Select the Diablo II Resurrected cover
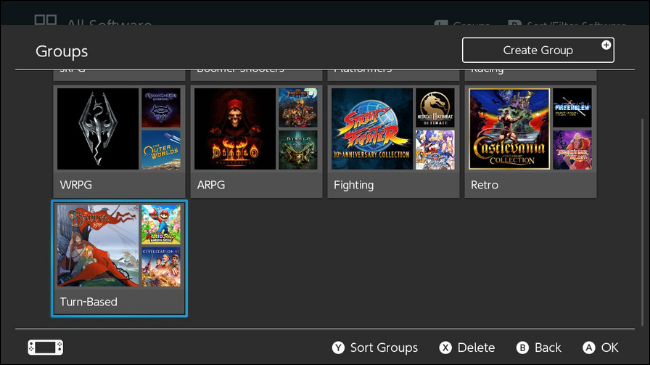This screenshot has height=365, width=650. pos(235,129)
